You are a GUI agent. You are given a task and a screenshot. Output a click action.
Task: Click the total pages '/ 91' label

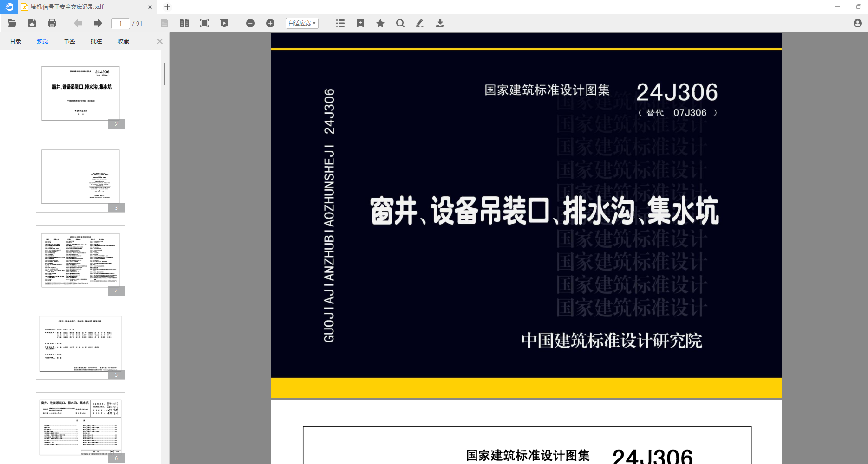coord(137,23)
